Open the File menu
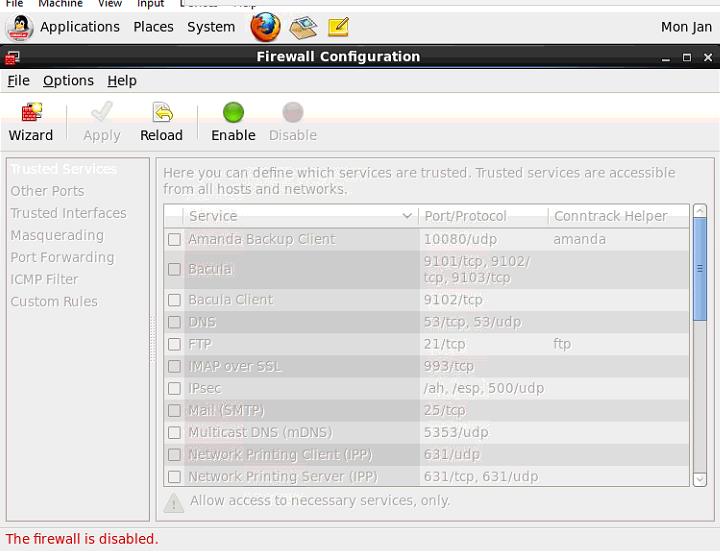Viewport: 720px width, 552px height. tap(18, 81)
